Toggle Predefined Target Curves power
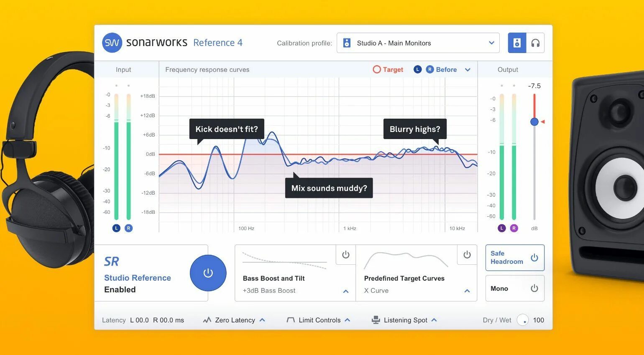The width and height of the screenshot is (644, 355). (x=467, y=255)
